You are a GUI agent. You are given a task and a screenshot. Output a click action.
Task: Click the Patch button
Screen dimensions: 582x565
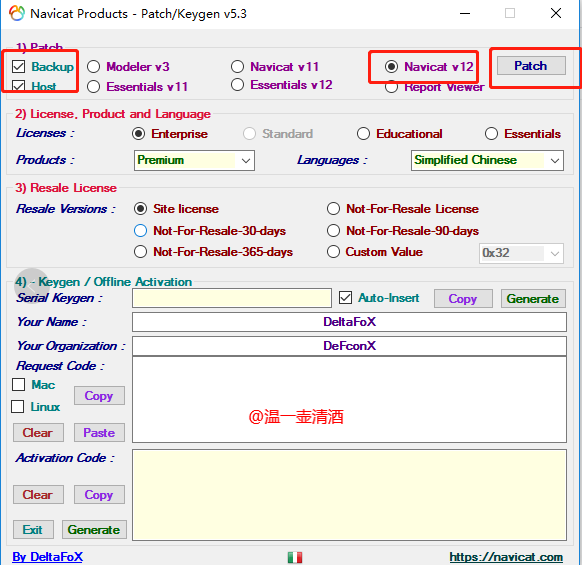[x=531, y=66]
